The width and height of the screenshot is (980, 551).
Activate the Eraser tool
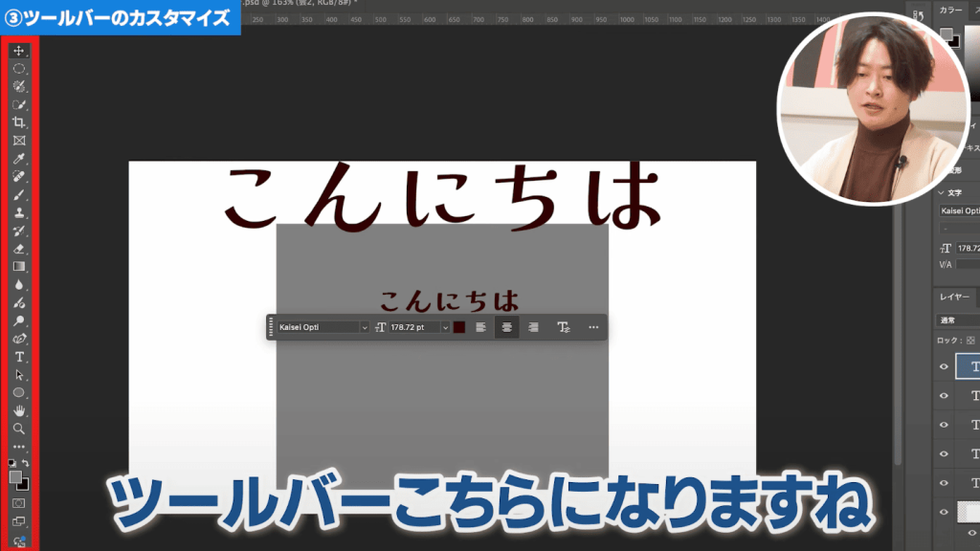point(19,249)
